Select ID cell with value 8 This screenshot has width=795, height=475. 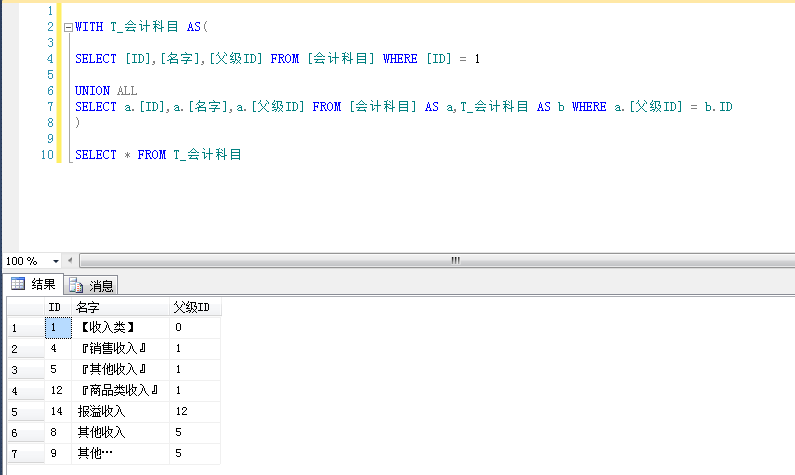[58, 432]
